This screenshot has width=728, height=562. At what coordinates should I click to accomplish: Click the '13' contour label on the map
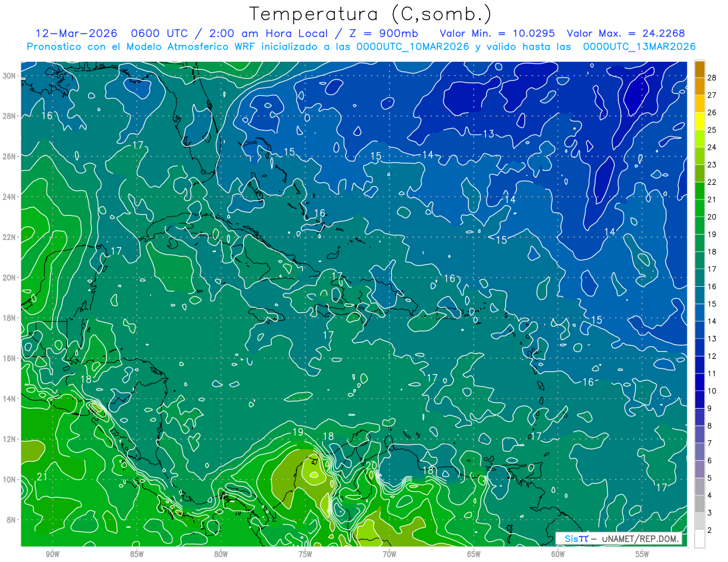488,134
